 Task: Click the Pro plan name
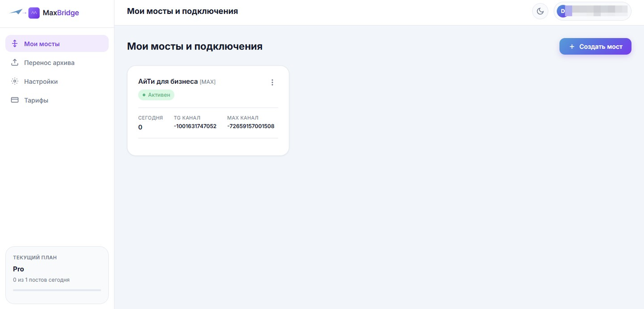19,269
